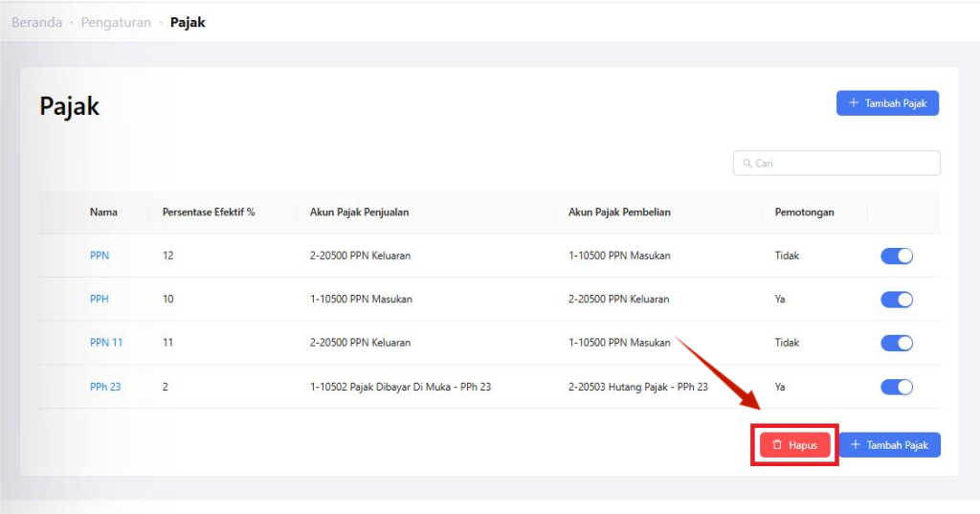Select the Pemotongan column header
Viewport: 980px width, 514px height.
tap(804, 212)
